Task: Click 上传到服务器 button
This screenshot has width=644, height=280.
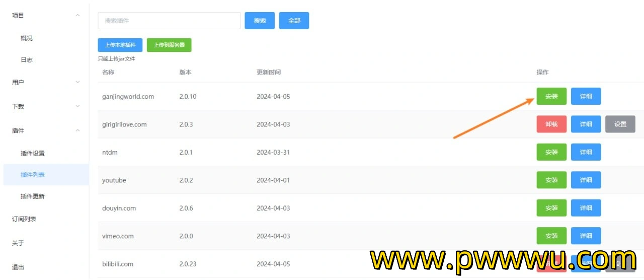Action: point(169,45)
